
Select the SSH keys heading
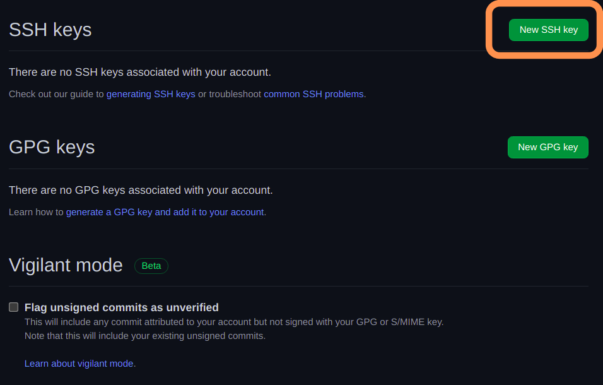[50, 30]
